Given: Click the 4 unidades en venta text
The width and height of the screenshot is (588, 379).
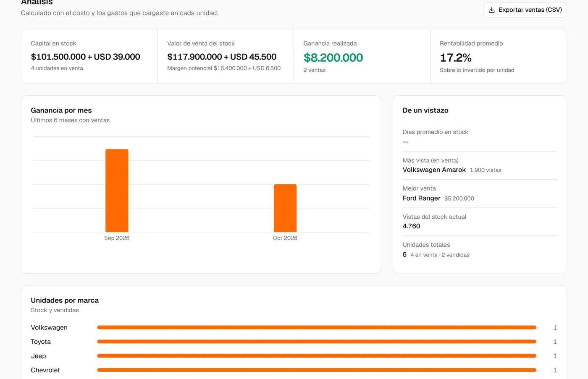Looking at the screenshot, I should click(x=57, y=68).
